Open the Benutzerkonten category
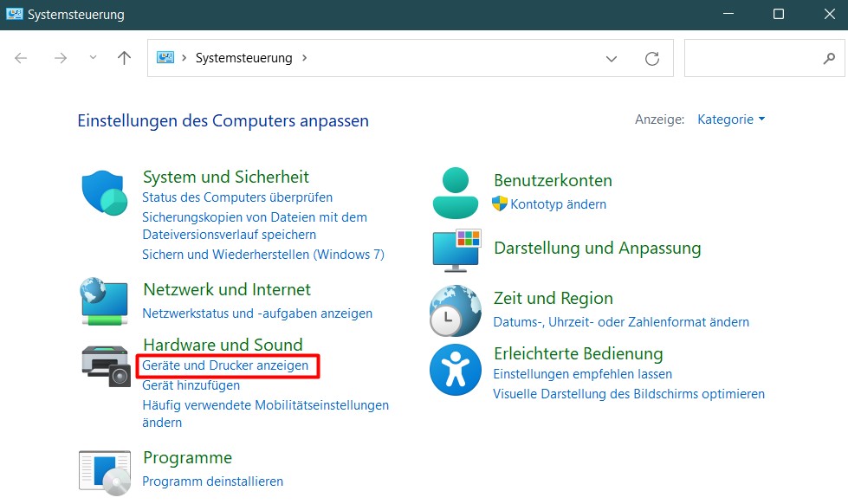Screen dimensions: 848x504 553,180
